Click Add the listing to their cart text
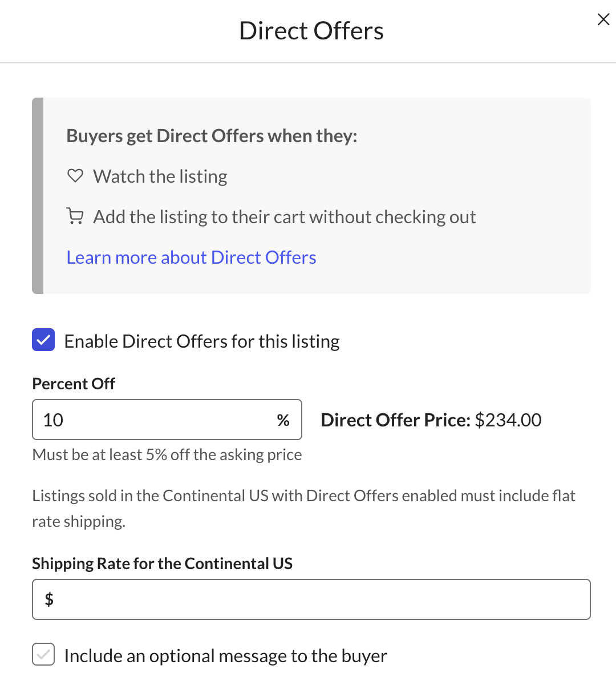616x685 pixels. 285,217
